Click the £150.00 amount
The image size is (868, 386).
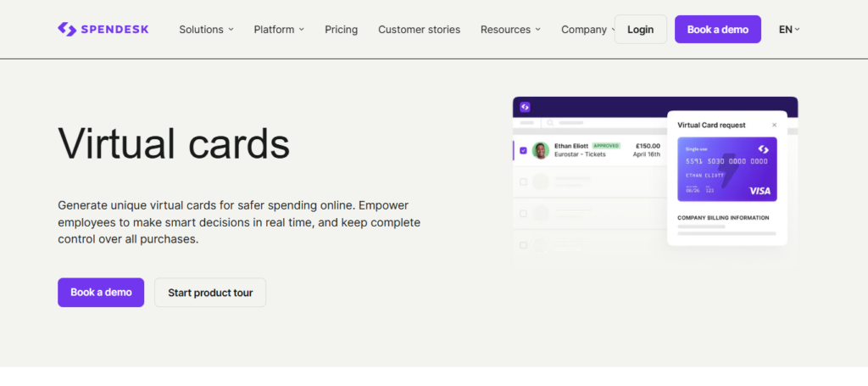(648, 146)
